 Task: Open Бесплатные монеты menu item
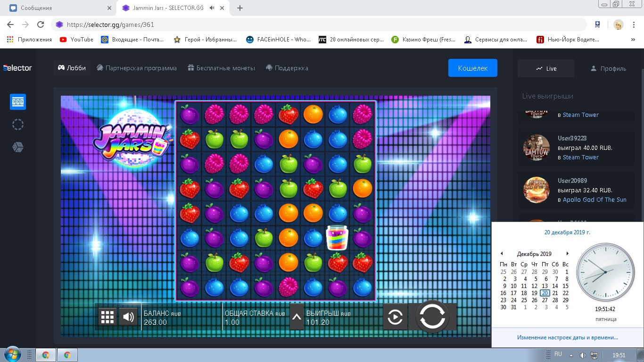pyautogui.click(x=221, y=68)
